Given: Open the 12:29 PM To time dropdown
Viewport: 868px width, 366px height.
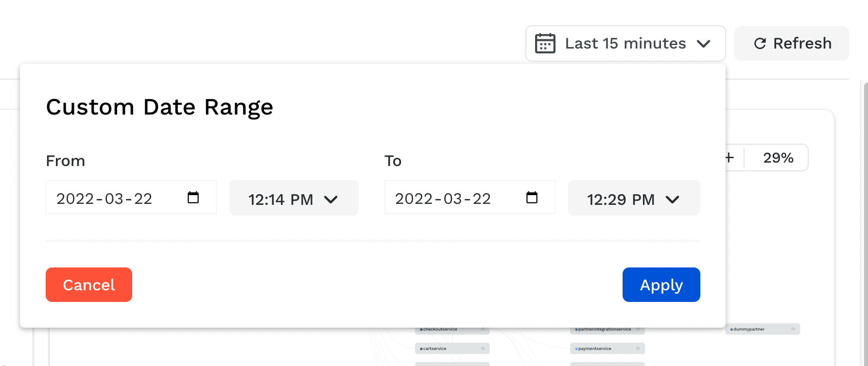Looking at the screenshot, I should pyautogui.click(x=634, y=198).
